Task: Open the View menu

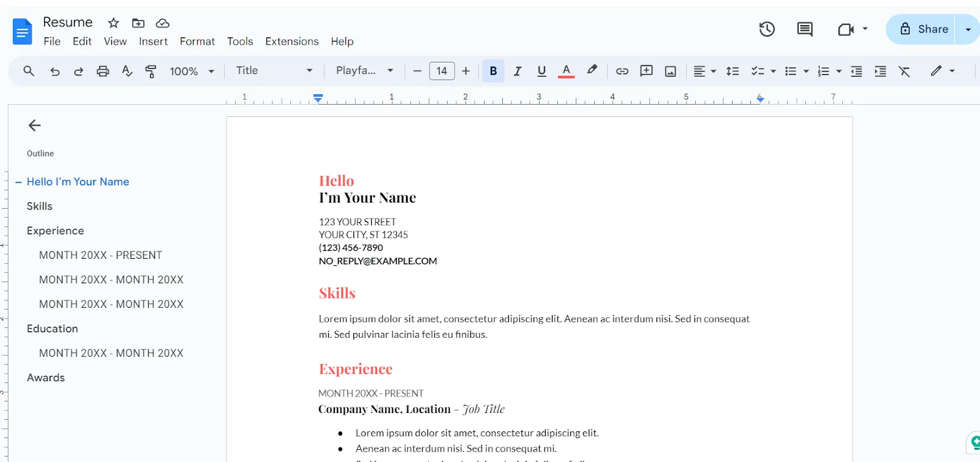Action: [115, 41]
